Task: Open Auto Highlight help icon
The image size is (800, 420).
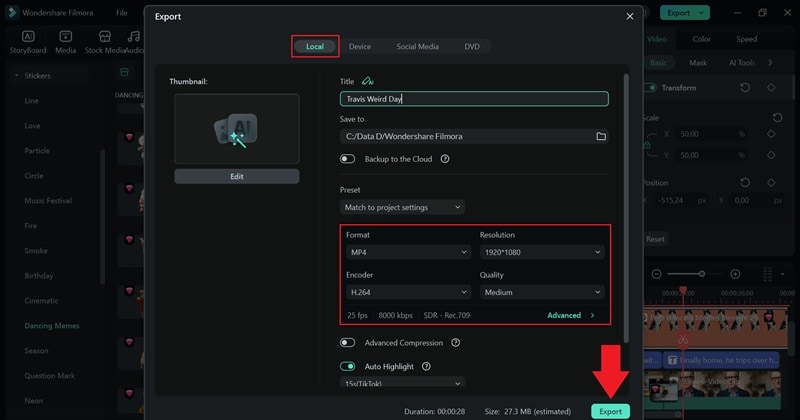Action: pyautogui.click(x=426, y=366)
